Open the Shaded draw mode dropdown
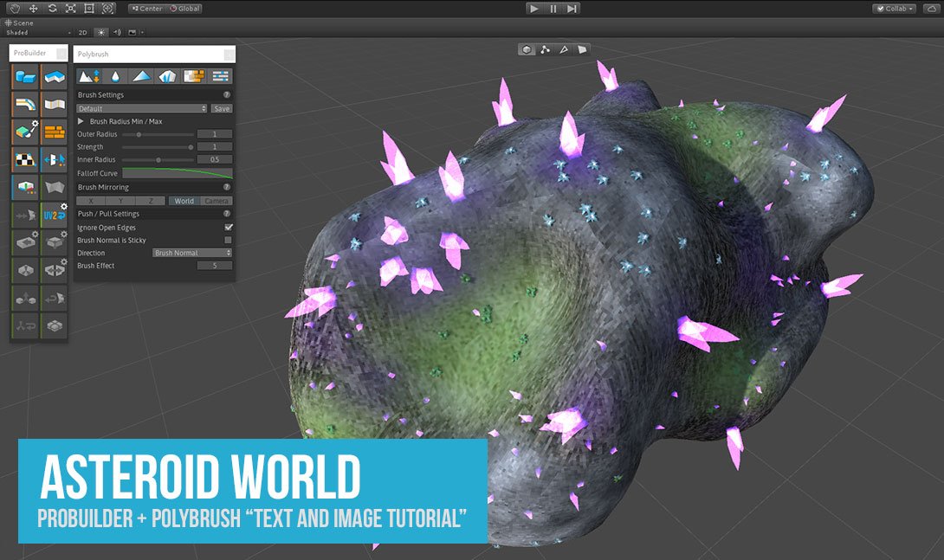The height and width of the screenshot is (560, 944). [38, 33]
